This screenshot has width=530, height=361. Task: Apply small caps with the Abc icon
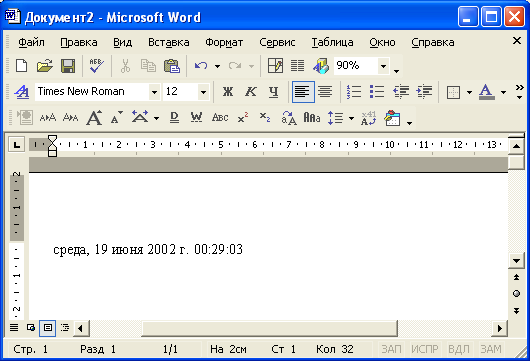tap(220, 118)
